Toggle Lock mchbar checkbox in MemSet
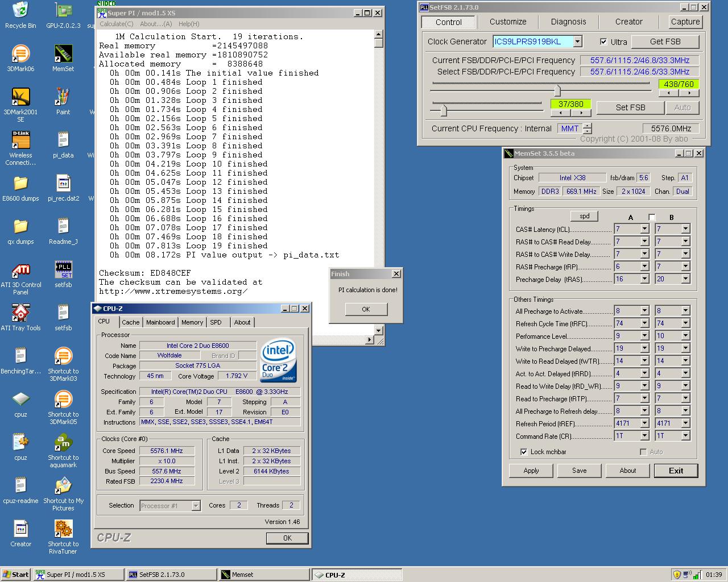Image resolution: width=728 pixels, height=582 pixels. pos(524,452)
